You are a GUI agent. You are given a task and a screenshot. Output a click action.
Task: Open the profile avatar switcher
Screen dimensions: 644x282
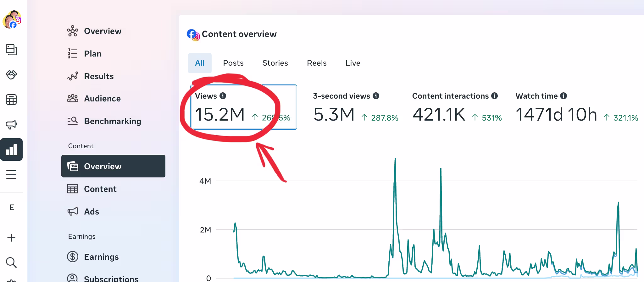12,20
